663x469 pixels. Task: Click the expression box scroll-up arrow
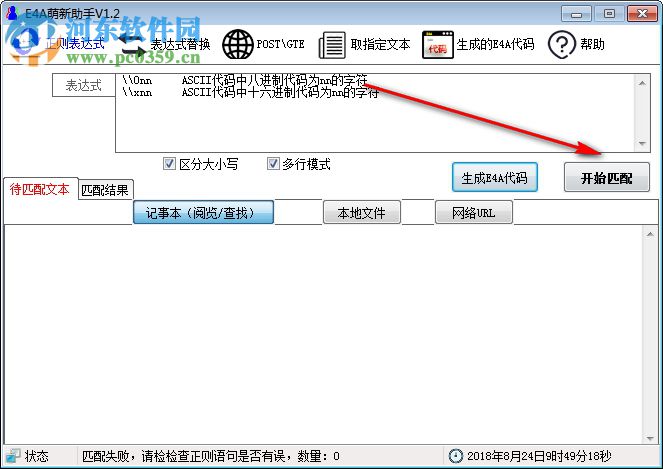642,83
